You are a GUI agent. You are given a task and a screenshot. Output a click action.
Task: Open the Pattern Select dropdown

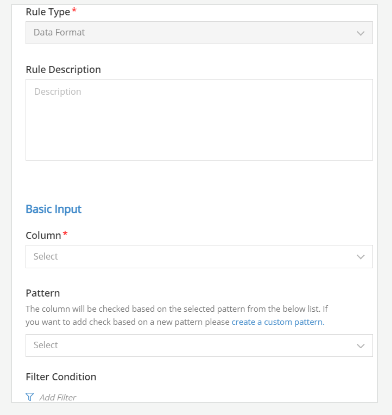click(x=199, y=345)
